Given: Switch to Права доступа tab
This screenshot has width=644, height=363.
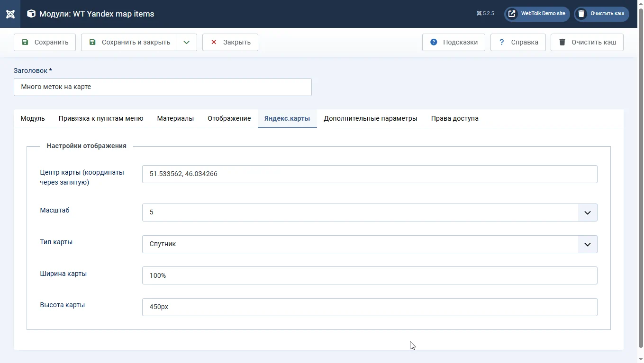Looking at the screenshot, I should click(x=455, y=118).
